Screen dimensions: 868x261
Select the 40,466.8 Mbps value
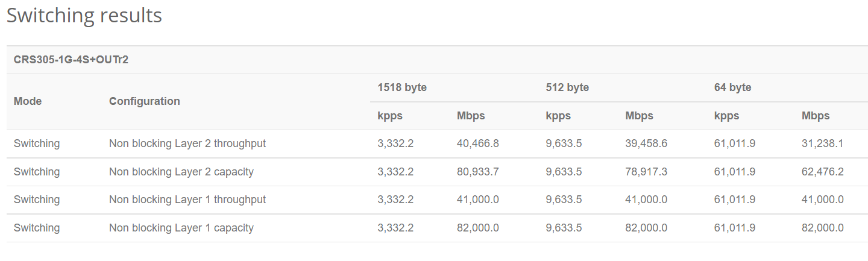click(478, 144)
